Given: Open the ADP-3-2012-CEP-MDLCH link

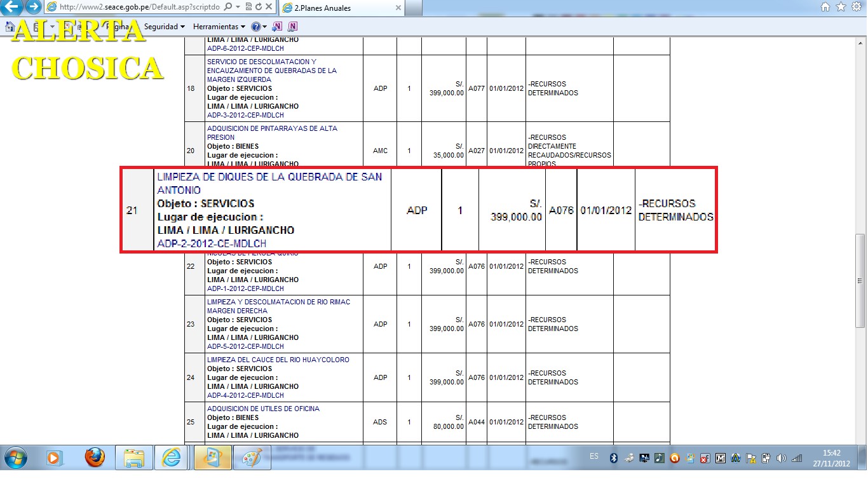Looking at the screenshot, I should coord(245,116).
